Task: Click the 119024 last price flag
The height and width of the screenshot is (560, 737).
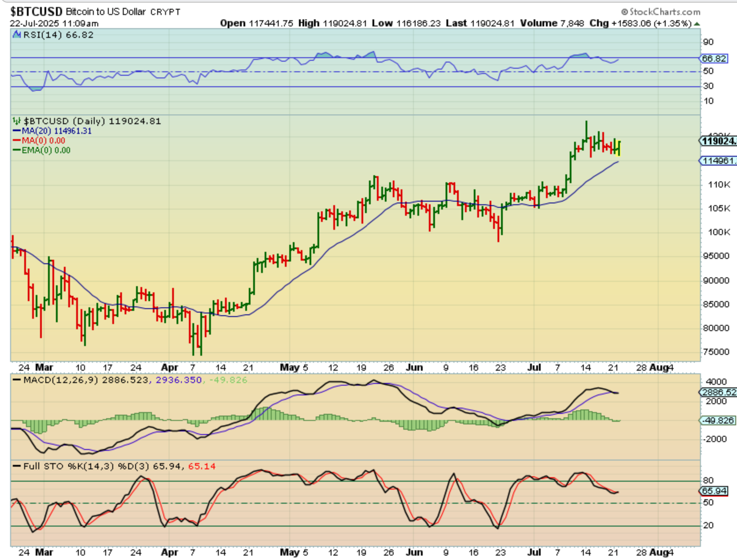Action: coord(718,141)
